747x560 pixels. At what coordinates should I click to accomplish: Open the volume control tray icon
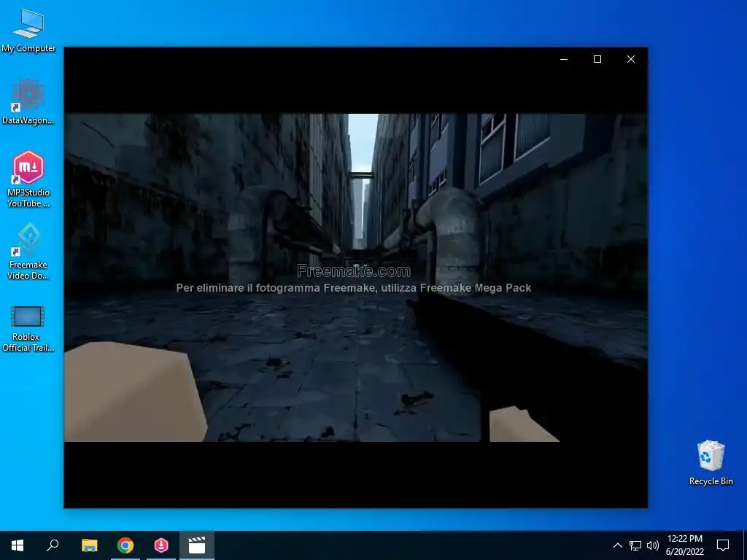(653, 545)
